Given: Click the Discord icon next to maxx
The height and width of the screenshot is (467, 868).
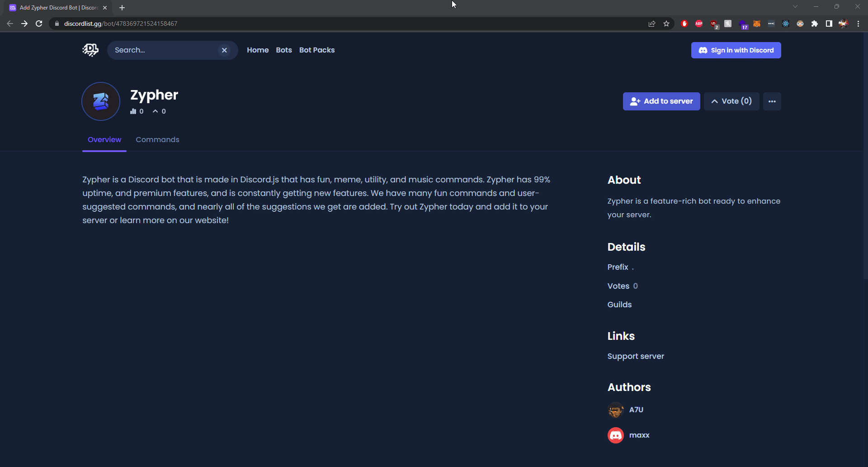Looking at the screenshot, I should [615, 435].
